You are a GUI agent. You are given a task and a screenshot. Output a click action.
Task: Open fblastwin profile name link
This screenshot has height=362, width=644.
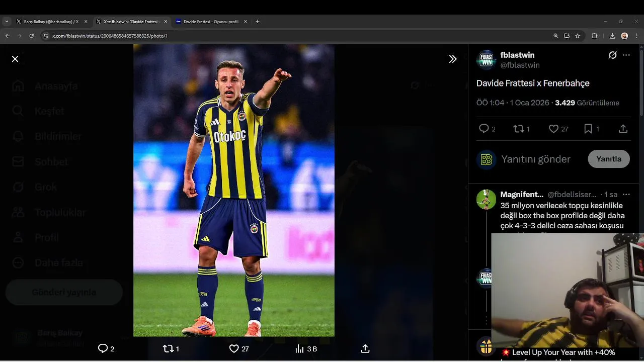517,55
